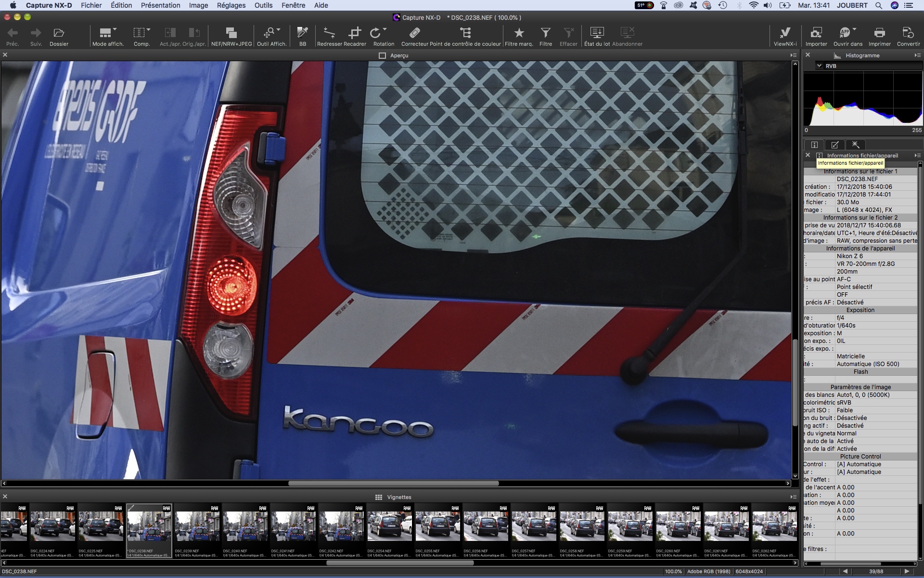Open the Présentation menu
The width and height of the screenshot is (924, 578).
[160, 5]
